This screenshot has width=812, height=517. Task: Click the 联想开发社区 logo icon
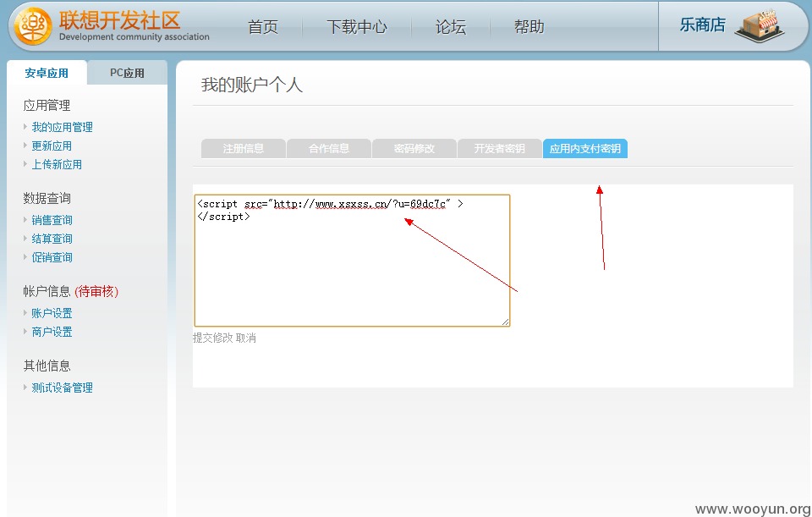click(33, 26)
